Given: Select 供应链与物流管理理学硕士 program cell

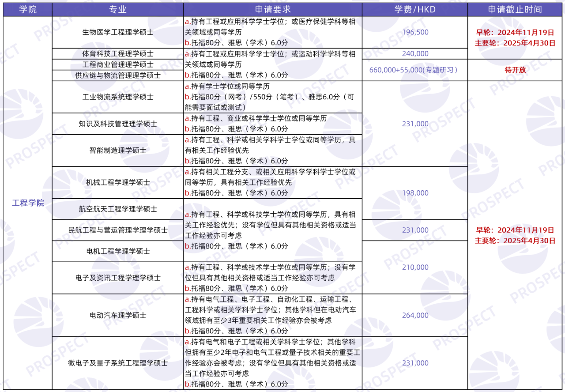Looking at the screenshot, I should 118,75.
